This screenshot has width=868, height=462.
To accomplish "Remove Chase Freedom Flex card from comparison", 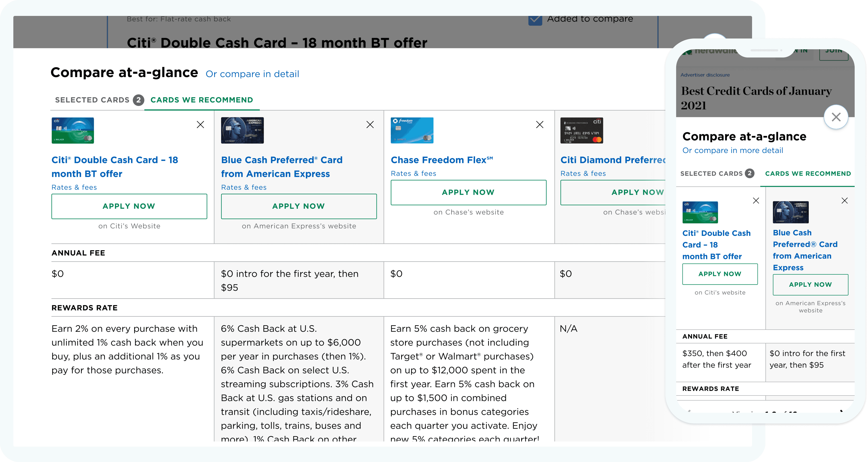I will coord(539,125).
